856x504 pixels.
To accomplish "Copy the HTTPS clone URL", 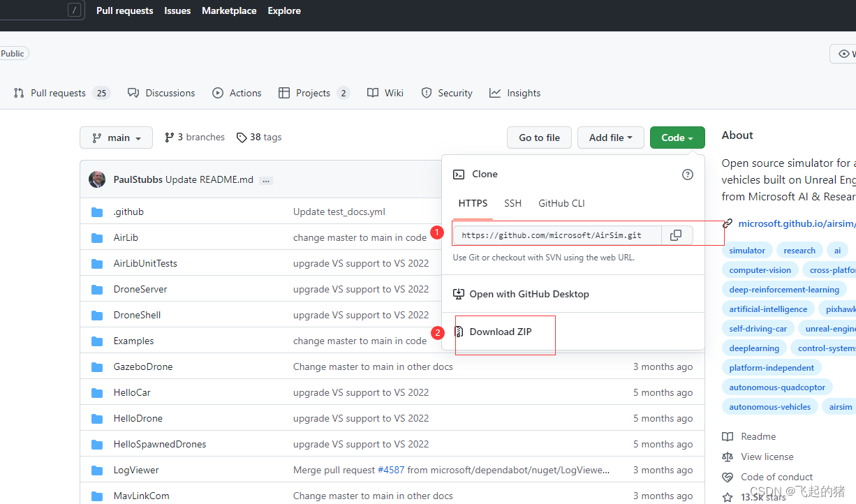I will click(675, 235).
